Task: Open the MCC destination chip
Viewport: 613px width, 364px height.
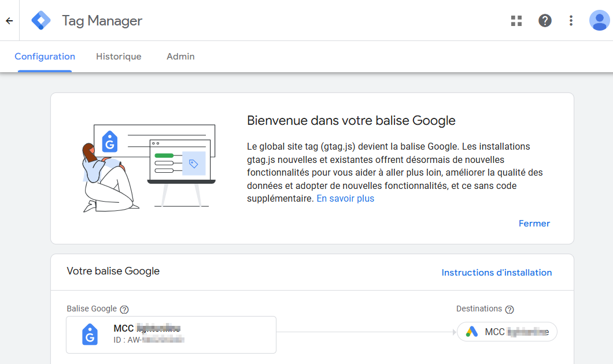Action: (x=507, y=332)
